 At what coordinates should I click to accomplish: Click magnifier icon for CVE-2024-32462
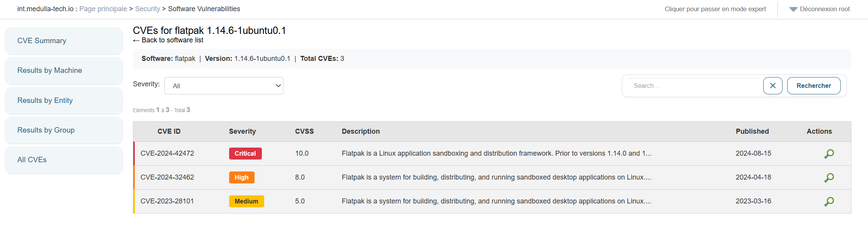pyautogui.click(x=829, y=178)
